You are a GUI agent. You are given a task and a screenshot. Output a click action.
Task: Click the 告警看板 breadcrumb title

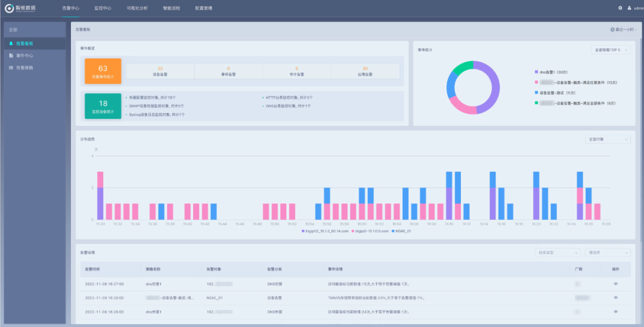82,30
